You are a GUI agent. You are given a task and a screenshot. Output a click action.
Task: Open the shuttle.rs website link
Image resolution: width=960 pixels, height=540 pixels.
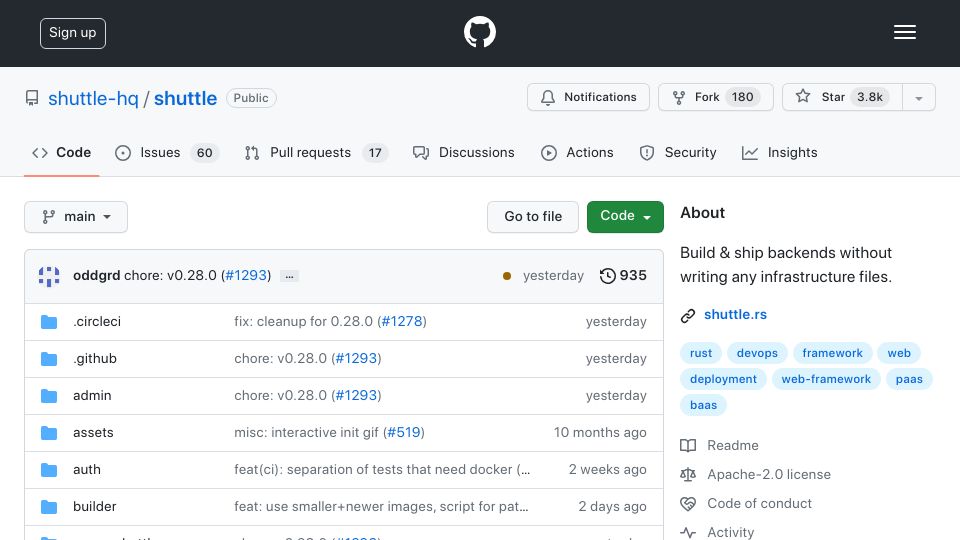point(735,315)
